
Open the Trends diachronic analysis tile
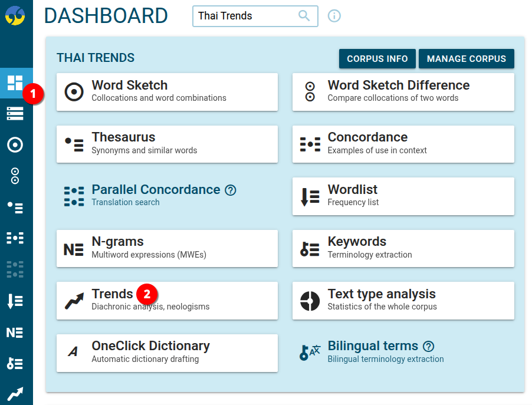coord(167,300)
